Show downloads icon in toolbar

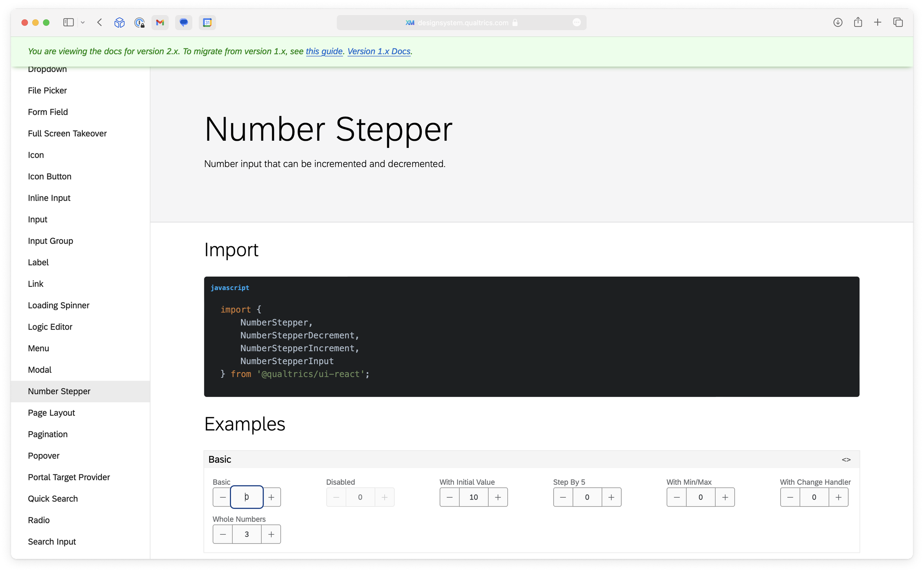(838, 22)
